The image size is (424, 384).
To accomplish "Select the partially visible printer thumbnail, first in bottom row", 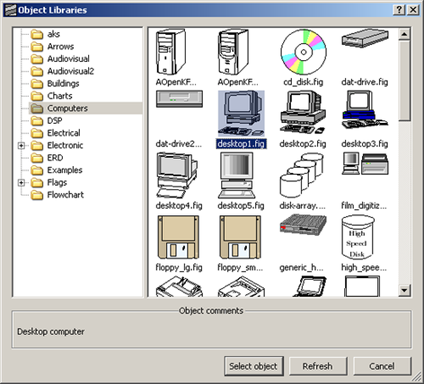I will tap(179, 287).
